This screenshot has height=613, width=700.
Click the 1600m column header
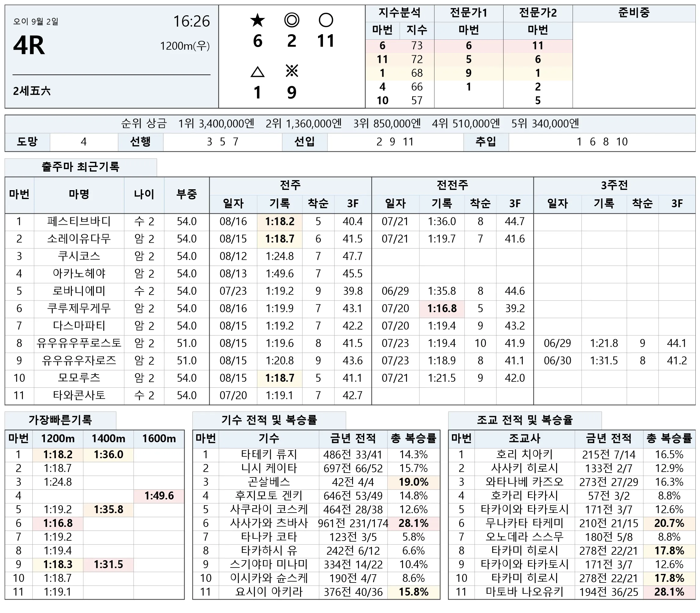click(x=159, y=439)
